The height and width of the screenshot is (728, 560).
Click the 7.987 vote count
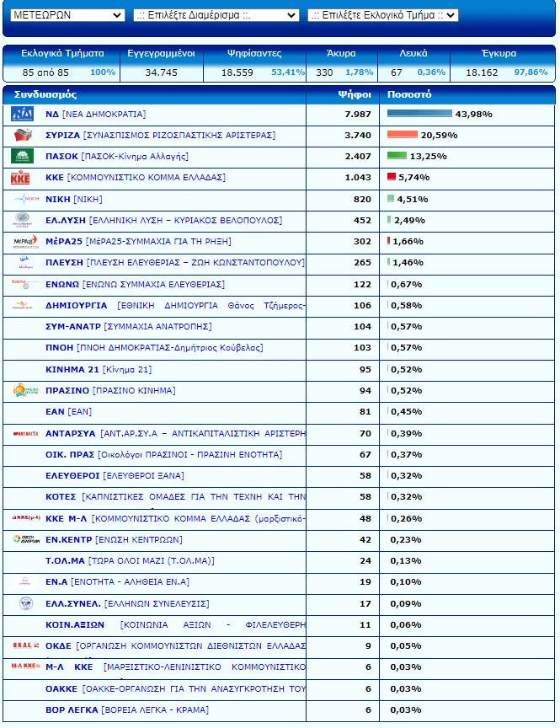pyautogui.click(x=358, y=114)
